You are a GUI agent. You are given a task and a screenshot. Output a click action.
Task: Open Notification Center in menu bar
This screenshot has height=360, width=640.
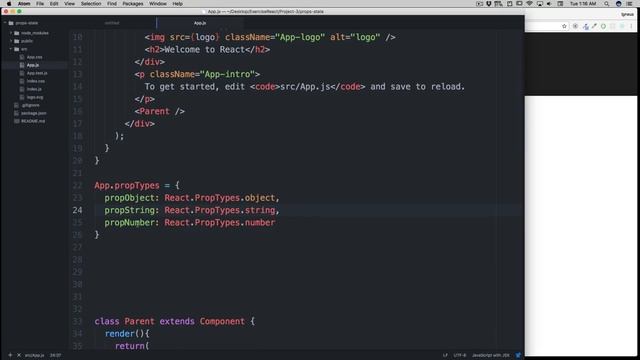630,4
